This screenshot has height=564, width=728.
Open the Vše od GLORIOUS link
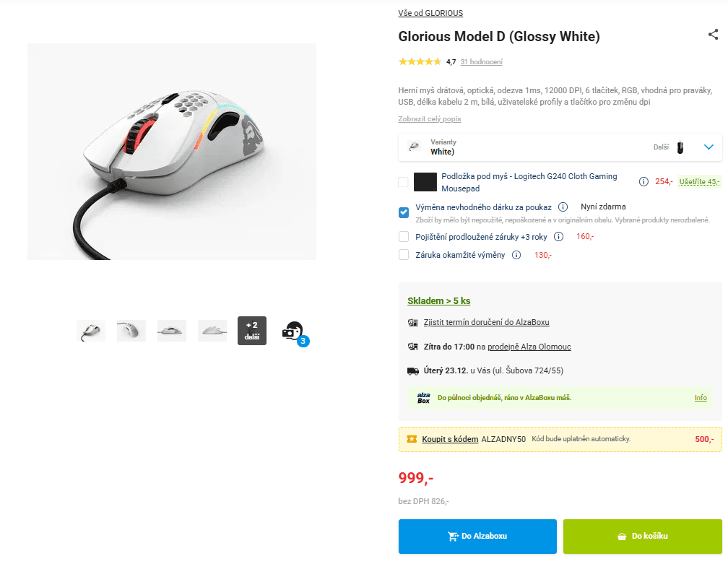point(430,13)
